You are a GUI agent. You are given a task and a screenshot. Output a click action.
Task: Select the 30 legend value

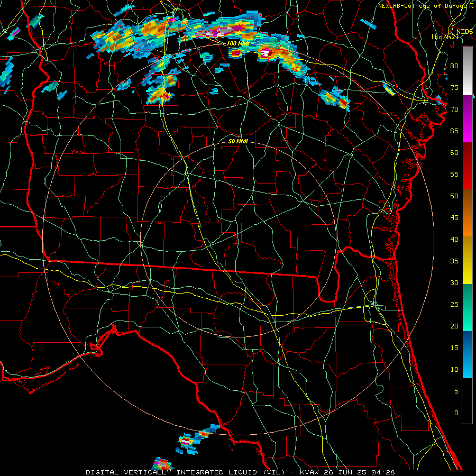coord(454,282)
